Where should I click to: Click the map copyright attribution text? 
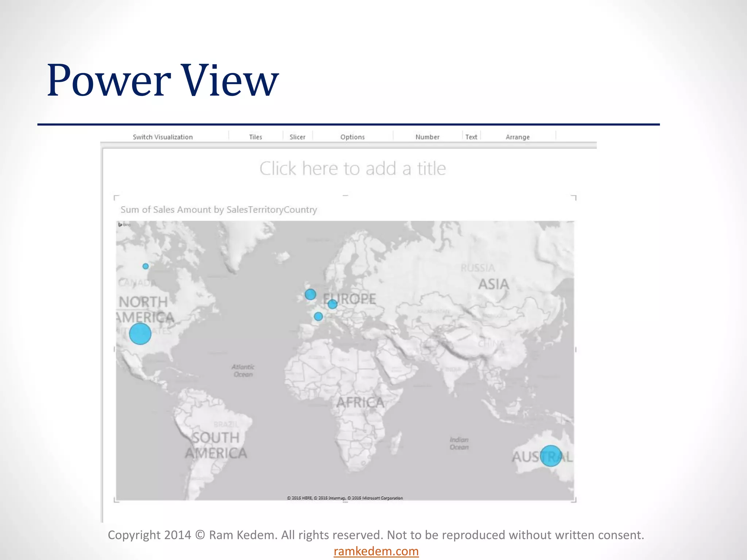pos(345,498)
